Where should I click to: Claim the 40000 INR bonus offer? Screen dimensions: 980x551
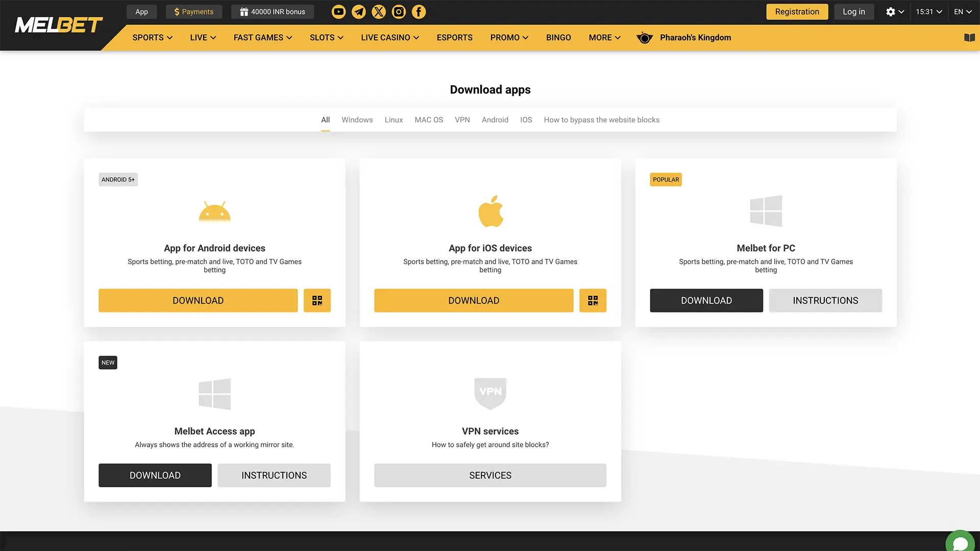[x=273, y=11]
